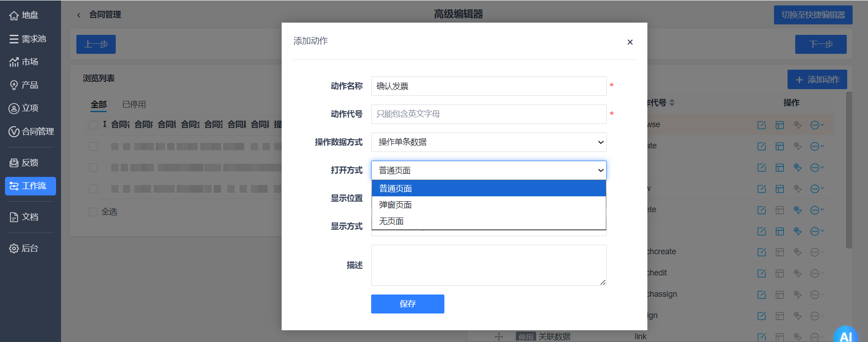Viewport: 868px width, 342px height.
Task: Close the 添加动作 dialog
Action: click(x=630, y=42)
